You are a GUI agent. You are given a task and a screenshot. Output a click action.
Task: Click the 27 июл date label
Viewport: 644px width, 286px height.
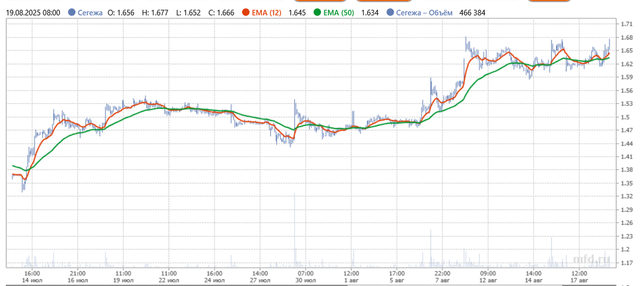260,280
